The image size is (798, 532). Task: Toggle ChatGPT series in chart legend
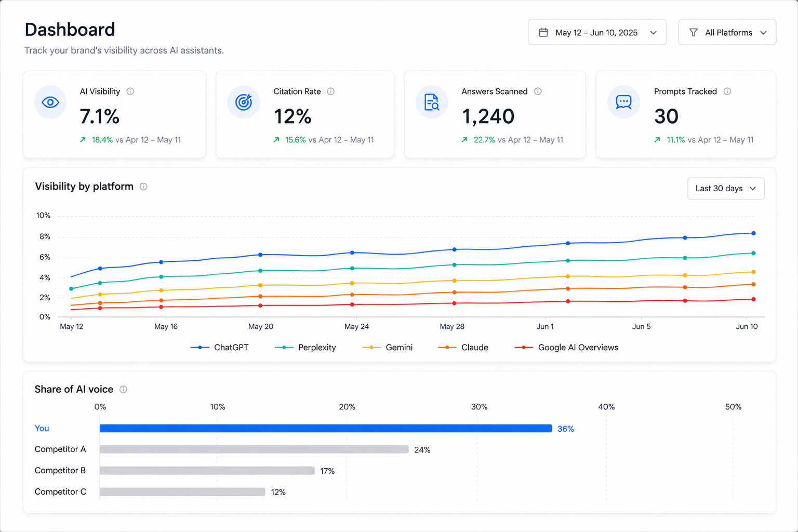pos(220,348)
